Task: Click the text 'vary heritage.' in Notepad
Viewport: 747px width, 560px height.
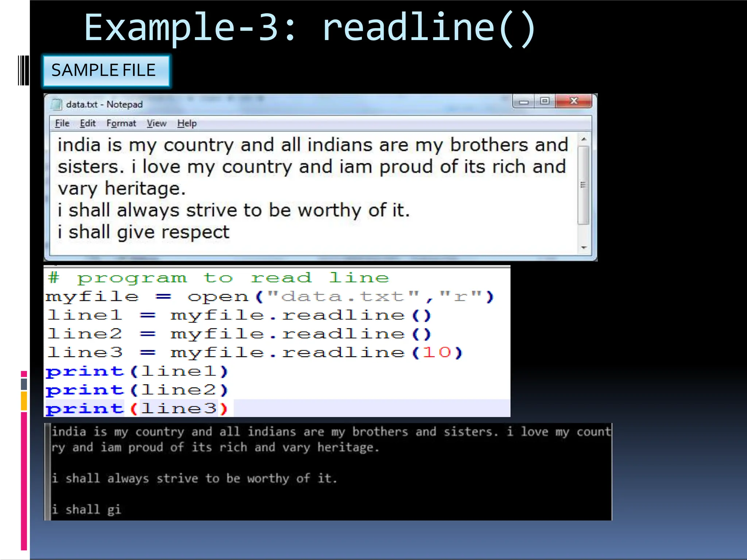Action: coord(122,189)
